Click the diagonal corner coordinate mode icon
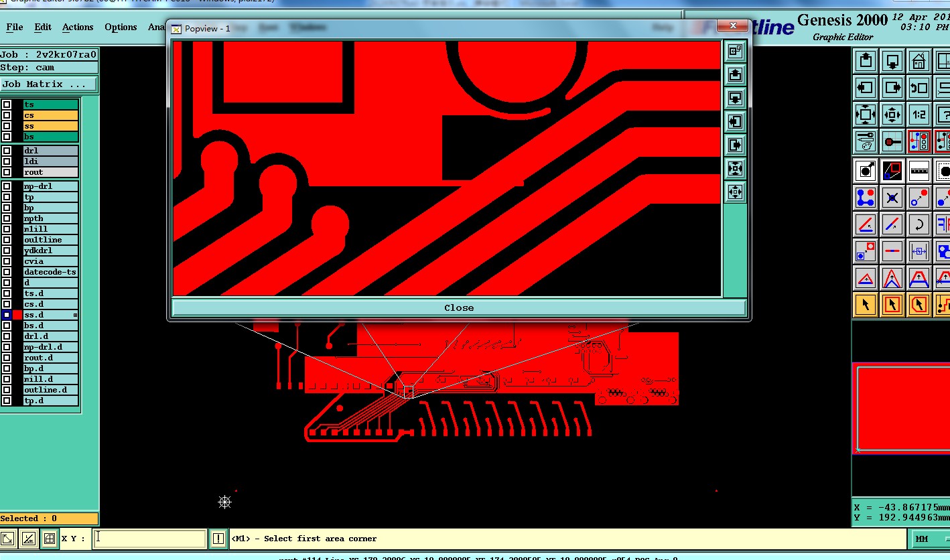Screen dimensions: 950x560 click(8, 539)
